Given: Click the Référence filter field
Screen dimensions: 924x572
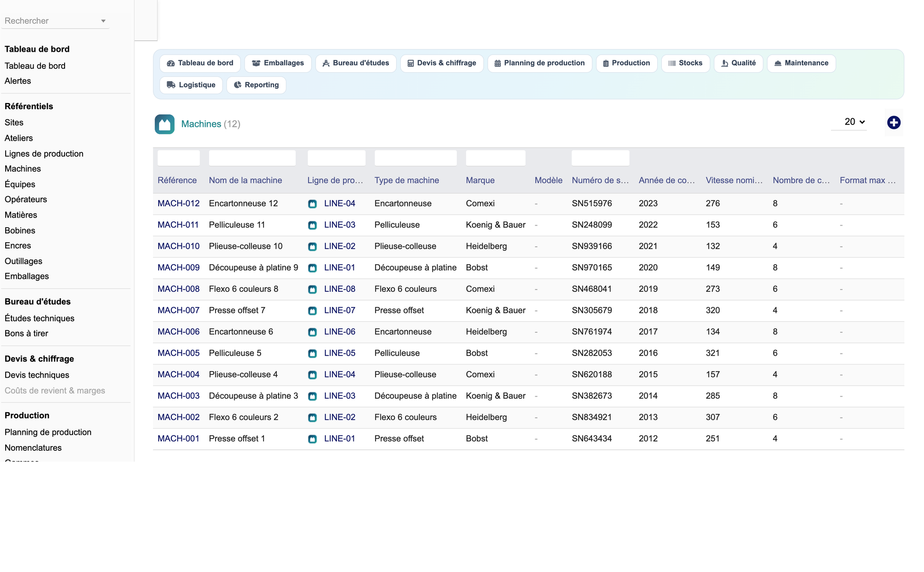Looking at the screenshot, I should click(179, 158).
